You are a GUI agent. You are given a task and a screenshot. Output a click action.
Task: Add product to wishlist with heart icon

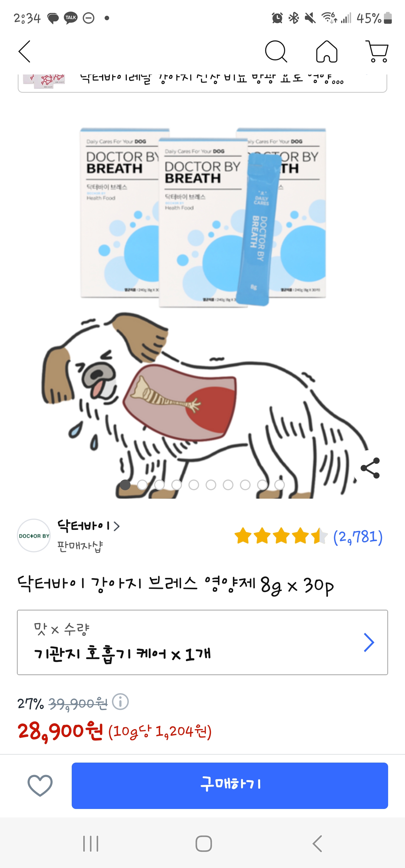pyautogui.click(x=40, y=785)
